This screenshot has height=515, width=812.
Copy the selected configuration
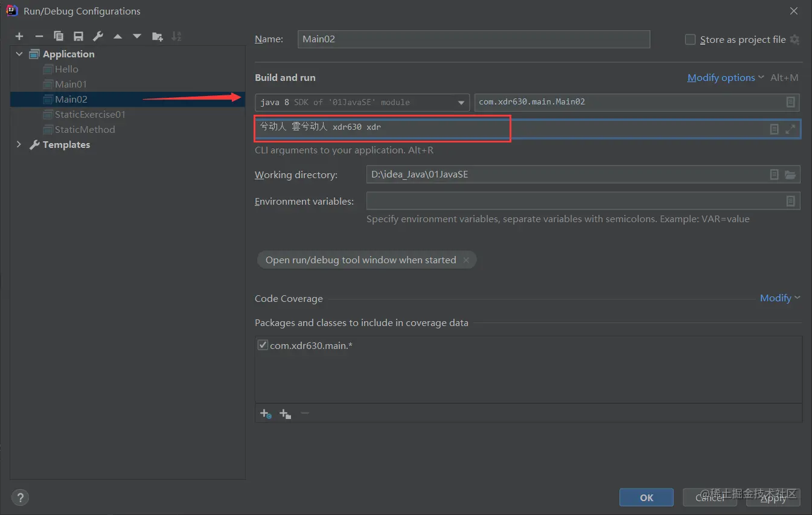coord(59,36)
